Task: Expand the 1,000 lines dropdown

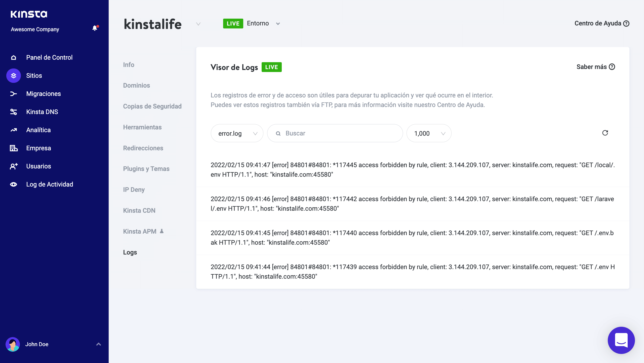Action: point(429,133)
